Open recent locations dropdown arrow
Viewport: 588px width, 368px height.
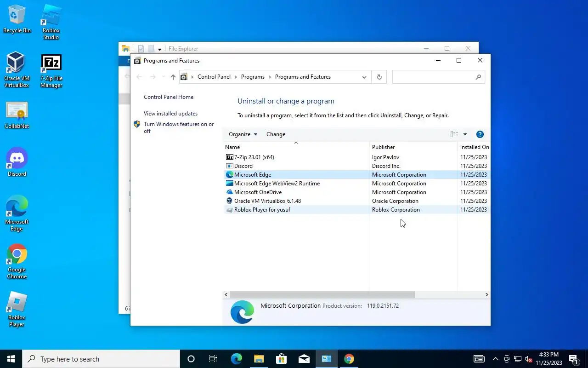[x=163, y=77]
